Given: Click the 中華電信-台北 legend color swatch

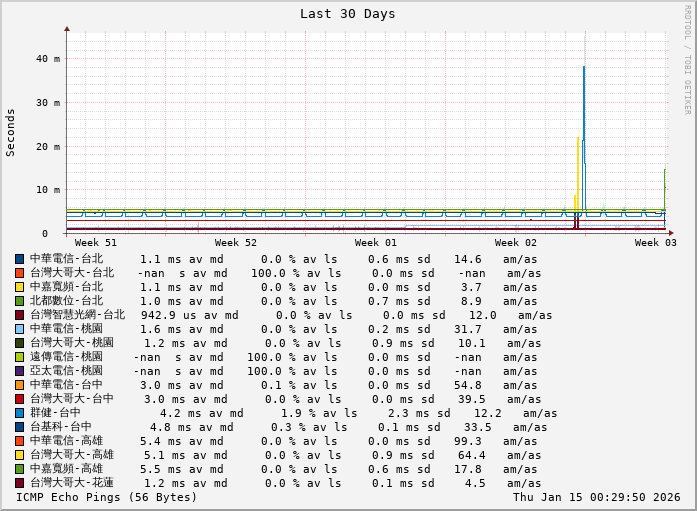Looking at the screenshot, I should click(x=19, y=259).
